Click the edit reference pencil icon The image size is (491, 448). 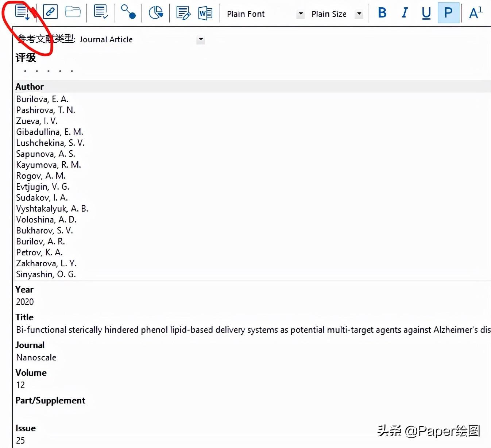click(x=183, y=13)
